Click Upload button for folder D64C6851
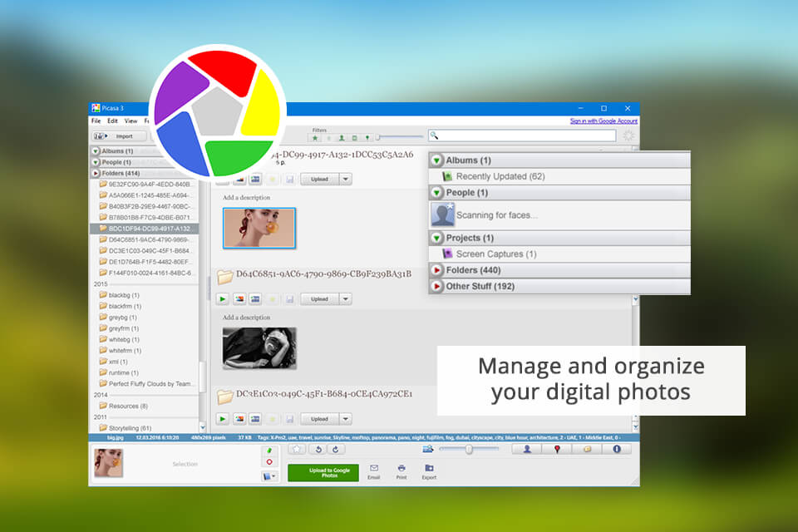The width and height of the screenshot is (798, 532). click(319, 299)
